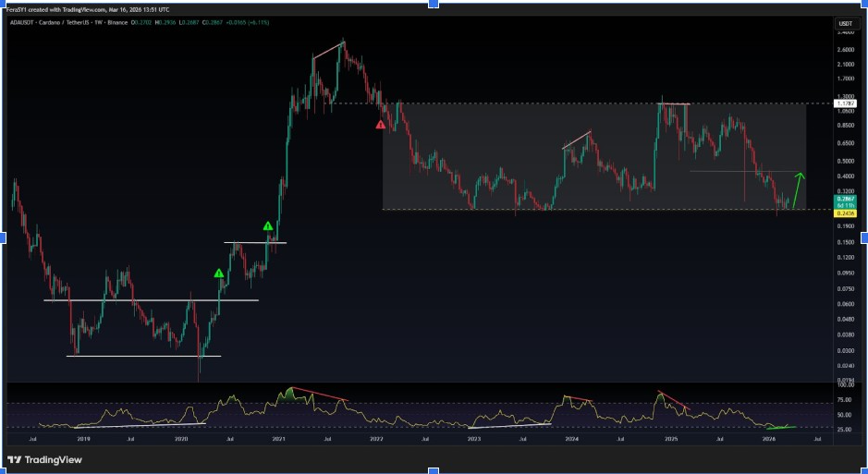The height and width of the screenshot is (474, 868).
Task: Select the green triangle marker nearest 2021
Action: click(x=267, y=226)
